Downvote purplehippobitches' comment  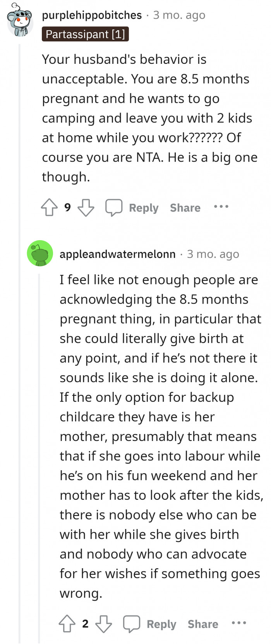[86, 208]
